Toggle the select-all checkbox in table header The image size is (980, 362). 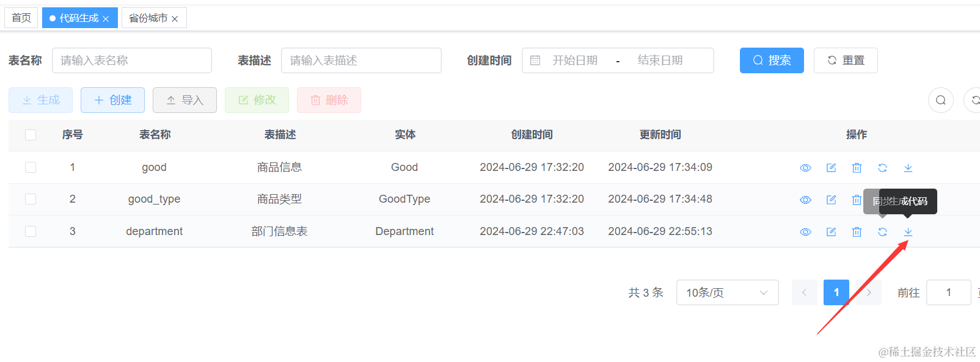point(31,135)
